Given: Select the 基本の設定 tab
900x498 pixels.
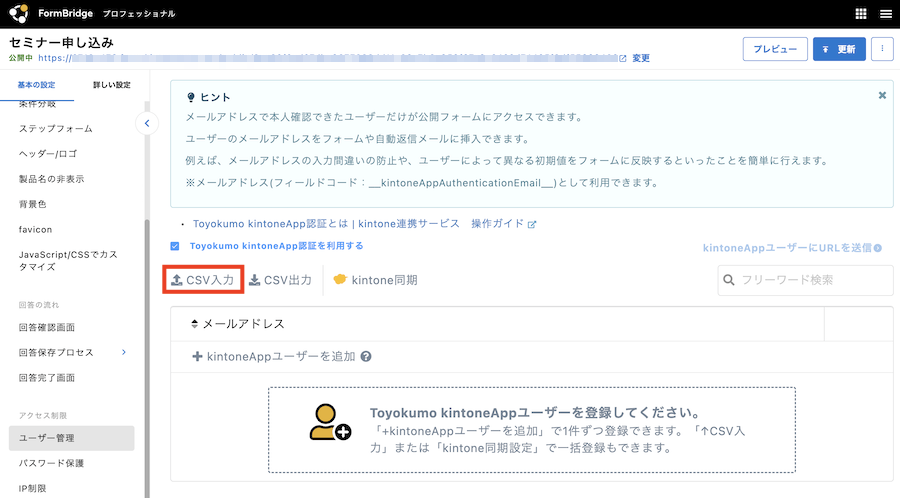Looking at the screenshot, I should click(37, 85).
